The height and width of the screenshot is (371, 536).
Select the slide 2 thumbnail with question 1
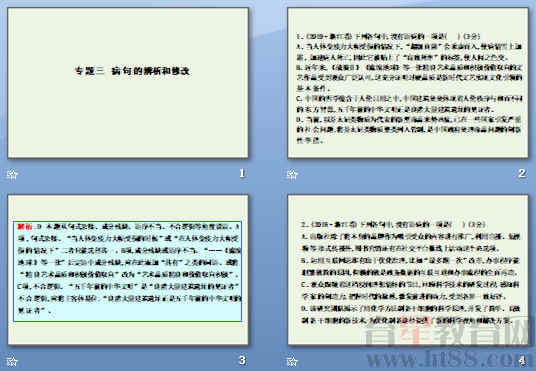pos(408,83)
